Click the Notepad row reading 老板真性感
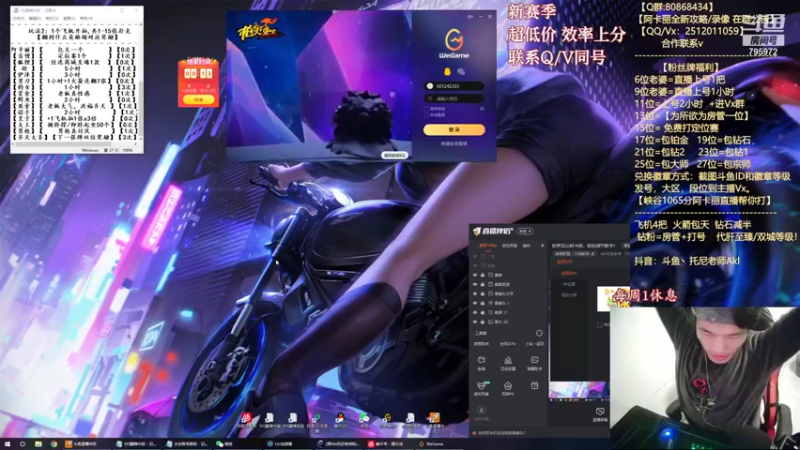 (76, 94)
